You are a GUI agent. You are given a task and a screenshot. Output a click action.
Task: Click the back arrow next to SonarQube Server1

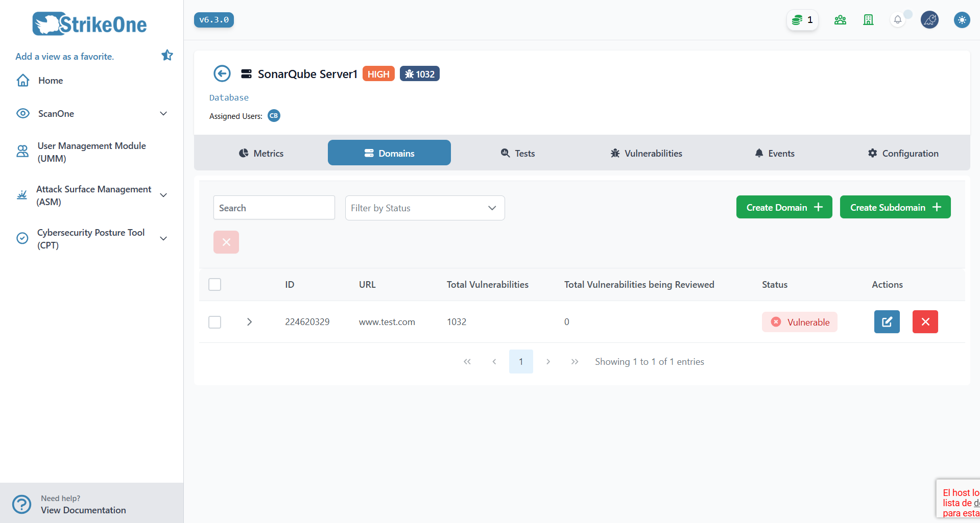tap(222, 73)
